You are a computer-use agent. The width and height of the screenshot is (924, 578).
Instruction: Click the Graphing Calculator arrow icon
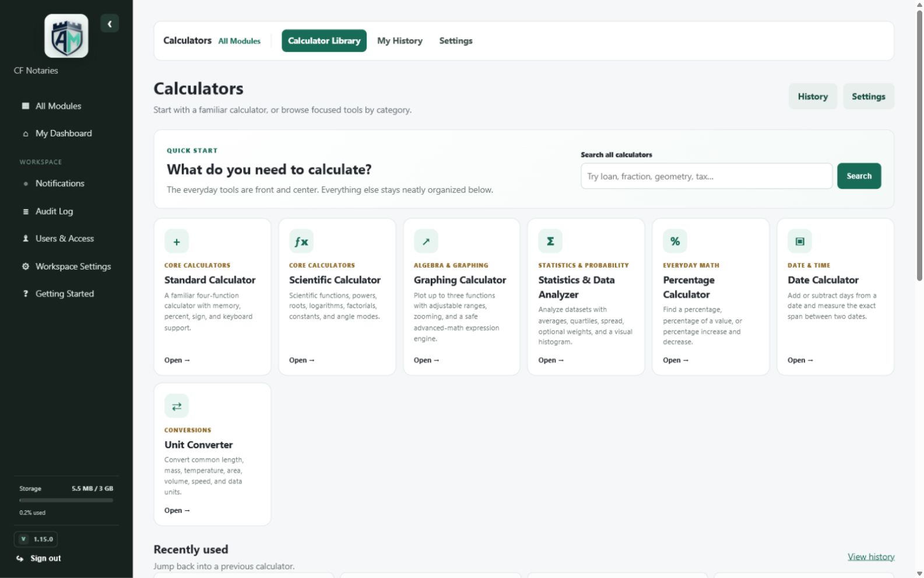click(x=426, y=241)
